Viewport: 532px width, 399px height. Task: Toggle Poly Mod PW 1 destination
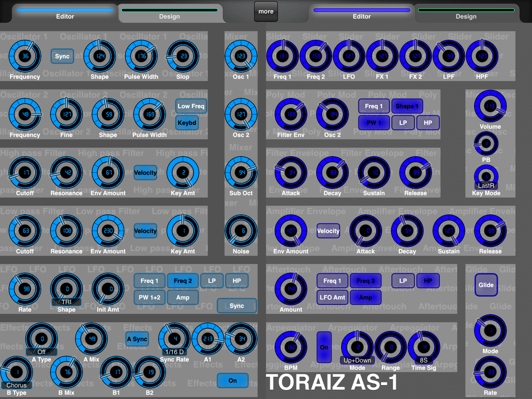(x=374, y=123)
